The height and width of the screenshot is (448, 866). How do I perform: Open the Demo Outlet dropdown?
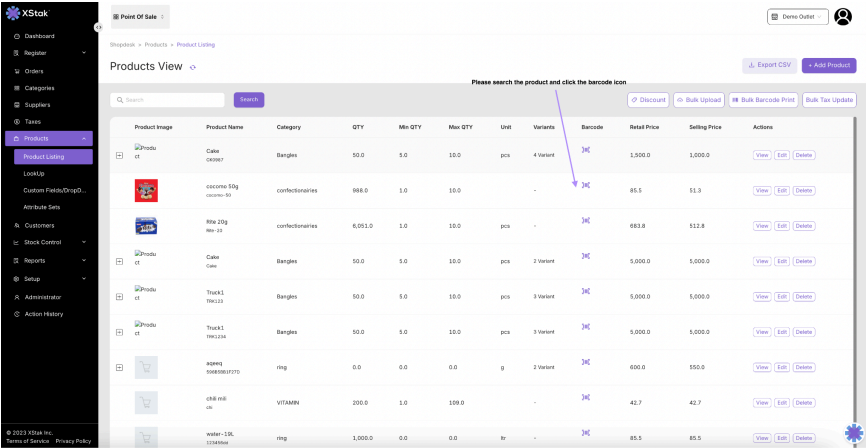click(798, 17)
